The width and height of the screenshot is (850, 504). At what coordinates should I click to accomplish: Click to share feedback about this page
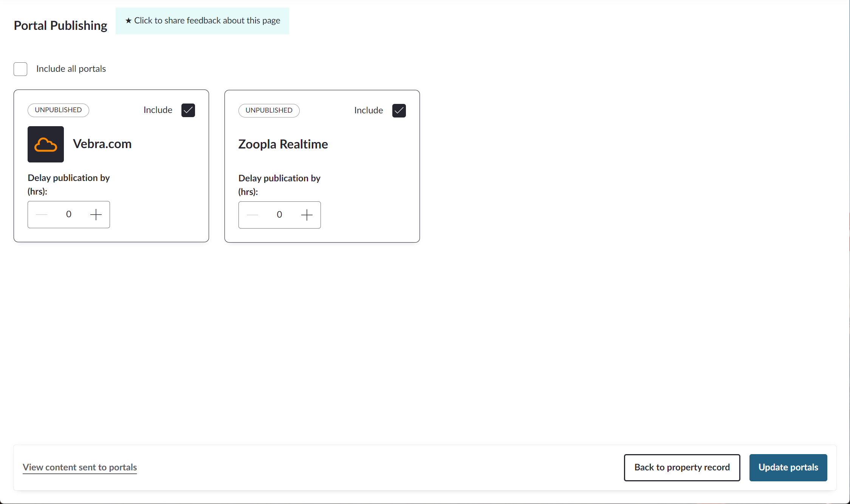click(203, 21)
